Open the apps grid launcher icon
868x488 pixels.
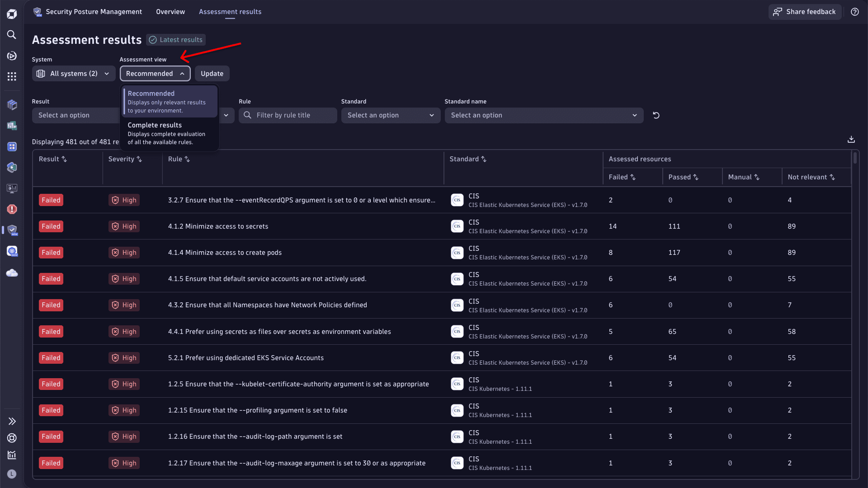pyautogui.click(x=12, y=76)
